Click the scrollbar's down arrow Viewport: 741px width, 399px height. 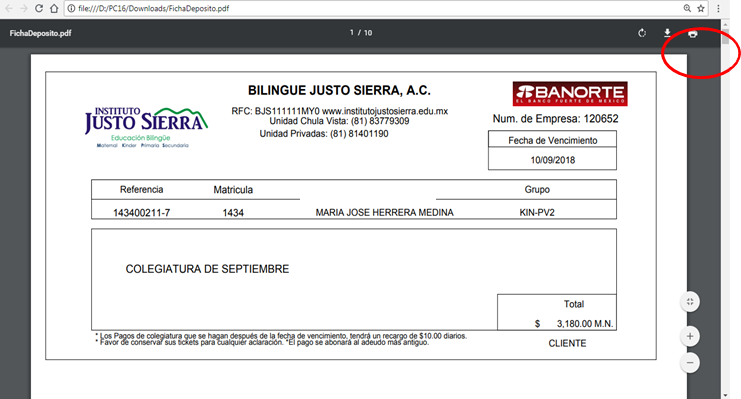(x=725, y=395)
